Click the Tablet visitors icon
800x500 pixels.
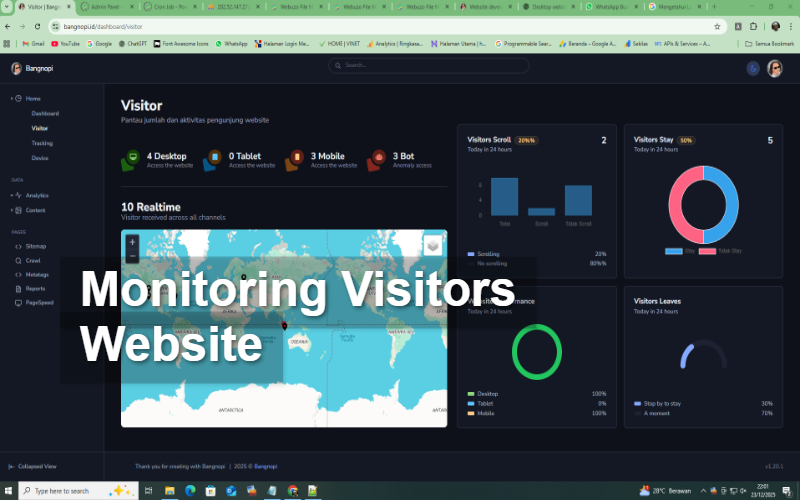pos(213,160)
